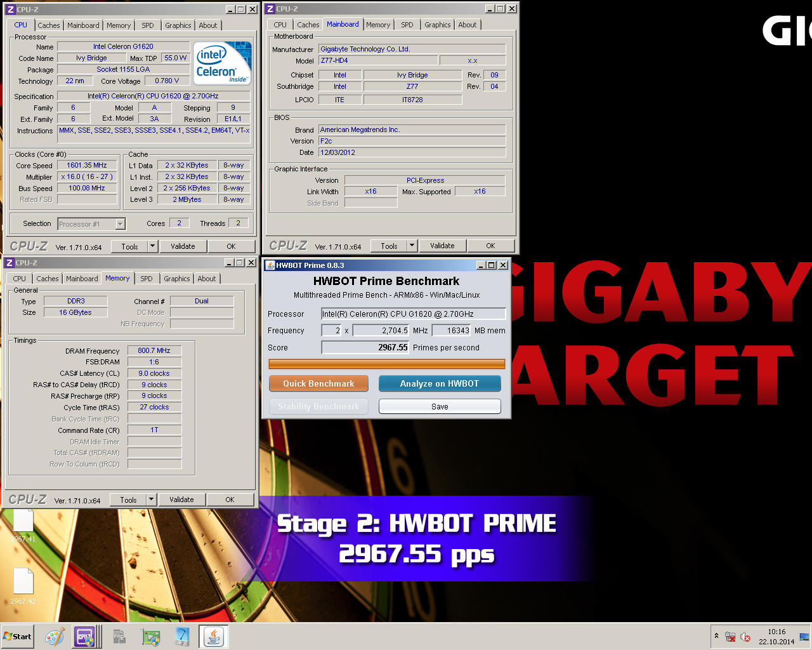Expand Tools dropdown arrow in Memory window

(x=151, y=500)
